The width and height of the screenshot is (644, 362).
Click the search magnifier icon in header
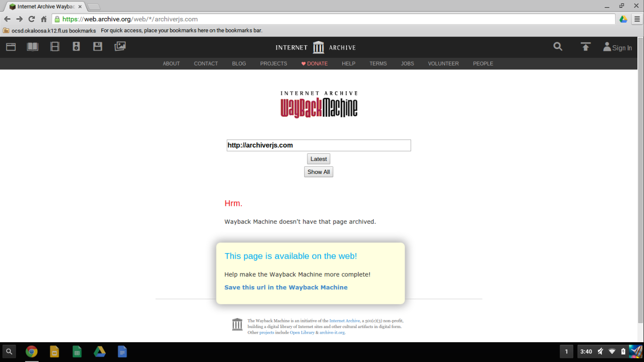558,47
